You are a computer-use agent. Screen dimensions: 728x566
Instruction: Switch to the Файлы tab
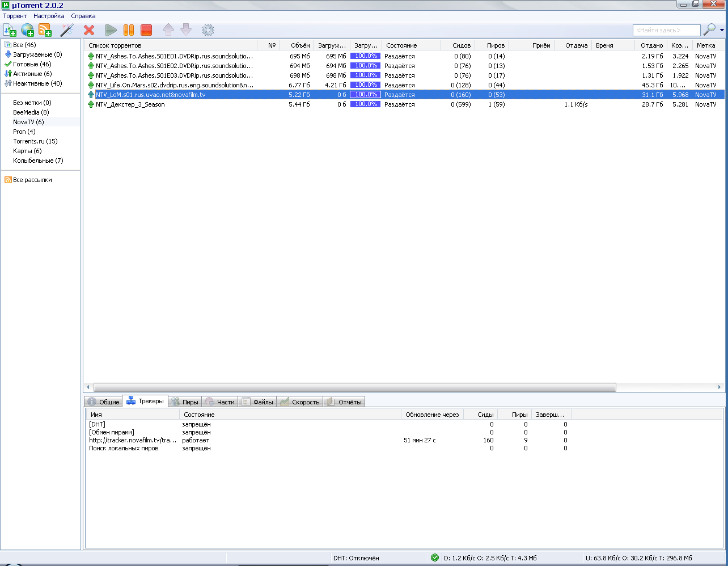[257, 402]
